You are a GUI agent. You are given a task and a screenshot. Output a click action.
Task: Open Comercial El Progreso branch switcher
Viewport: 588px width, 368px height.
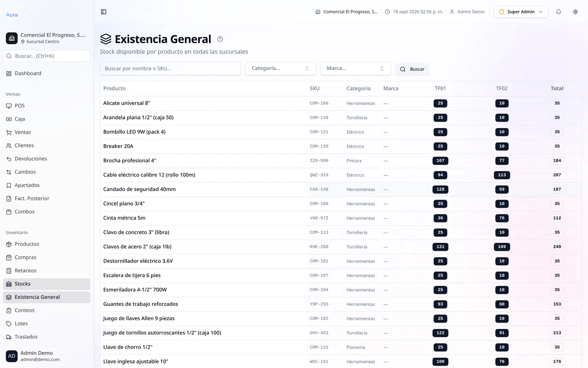[47, 38]
